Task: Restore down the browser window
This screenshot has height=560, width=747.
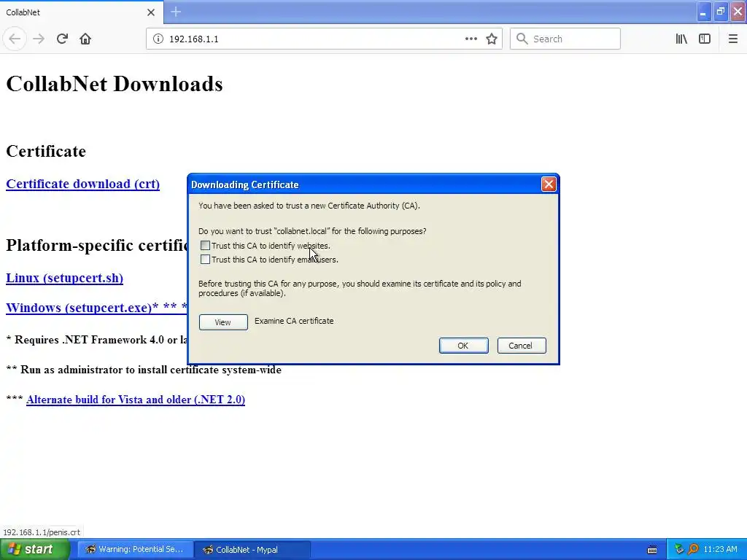Action: click(721, 12)
